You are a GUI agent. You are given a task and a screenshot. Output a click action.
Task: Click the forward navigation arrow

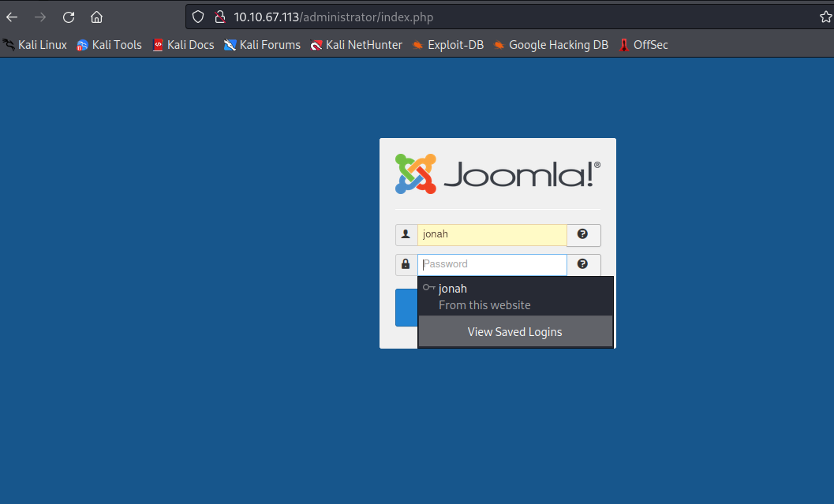(40, 17)
